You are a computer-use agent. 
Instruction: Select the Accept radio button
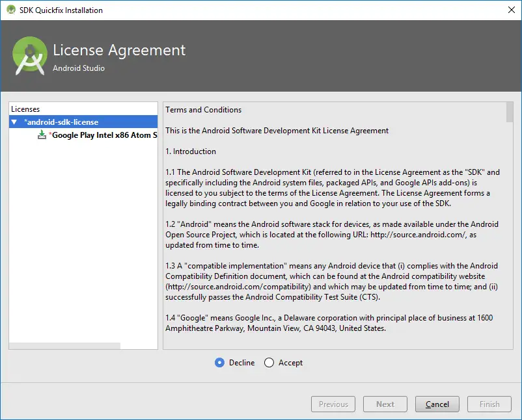[x=269, y=363]
